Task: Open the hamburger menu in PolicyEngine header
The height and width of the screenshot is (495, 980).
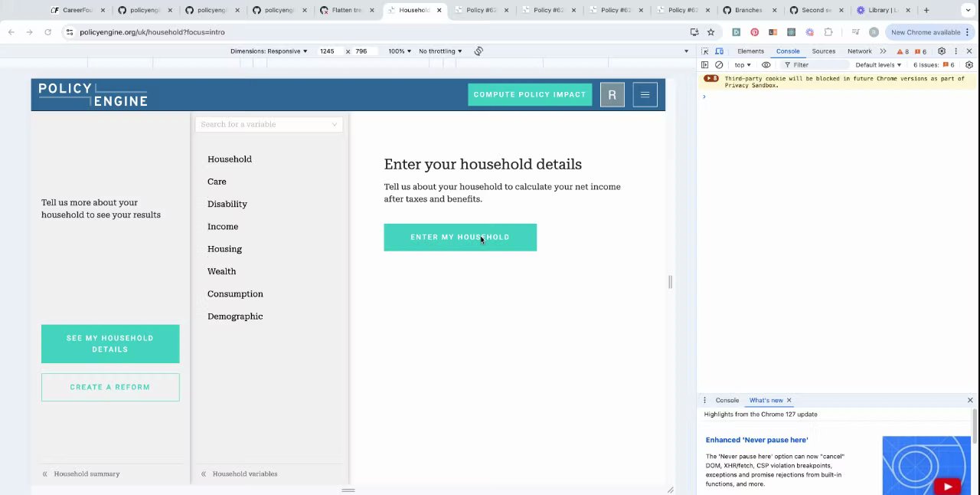Action: pyautogui.click(x=645, y=95)
